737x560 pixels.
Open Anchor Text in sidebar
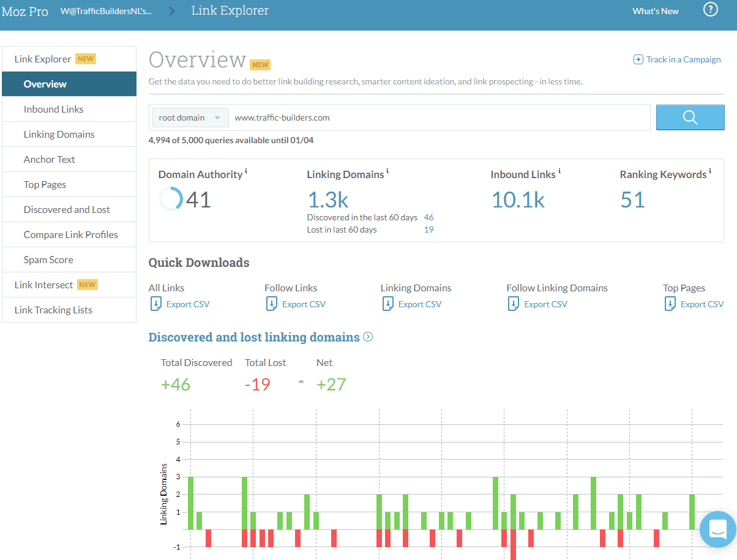point(69,159)
